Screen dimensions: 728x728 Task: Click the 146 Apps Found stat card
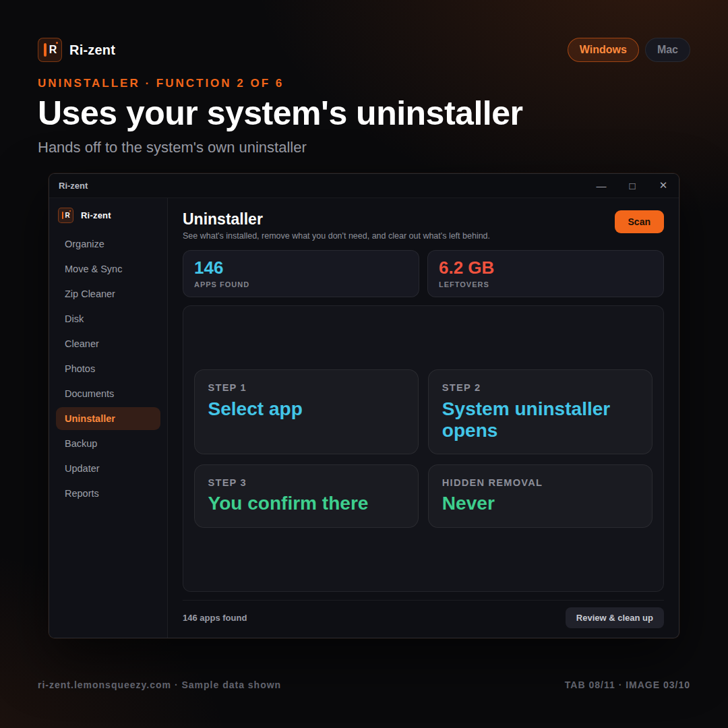pyautogui.click(x=301, y=274)
